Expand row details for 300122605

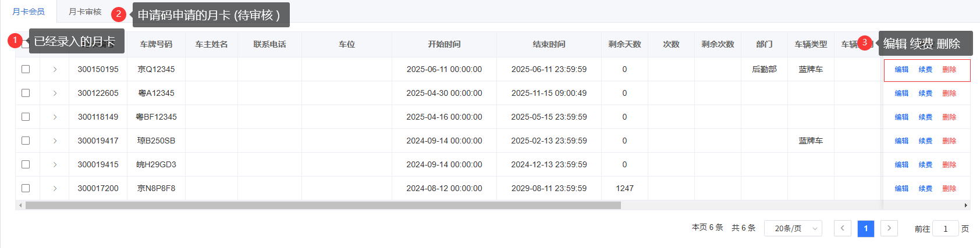click(x=55, y=93)
